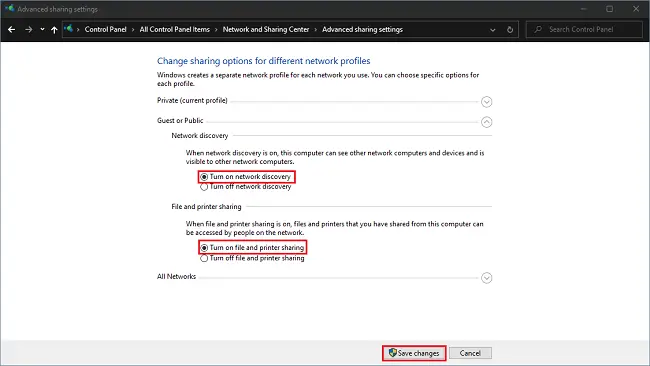Screen dimensions: 650x366
Task: Click the forward navigation arrow
Action: [28, 29]
